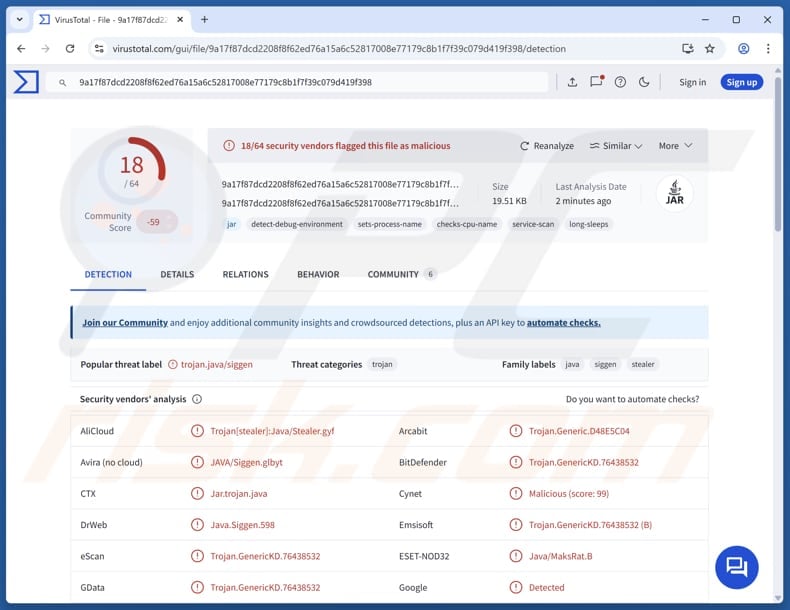Click the browser address bar URL
Screen dimensions: 790x610
339,49
